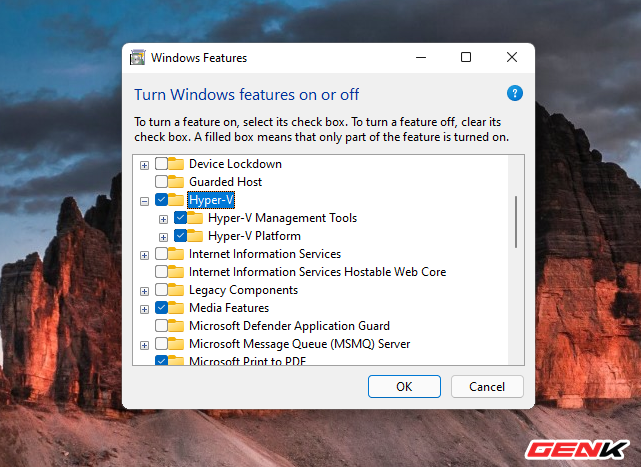Image resolution: width=641 pixels, height=467 pixels.
Task: Select the Hyper-V Platform label
Action: (254, 236)
